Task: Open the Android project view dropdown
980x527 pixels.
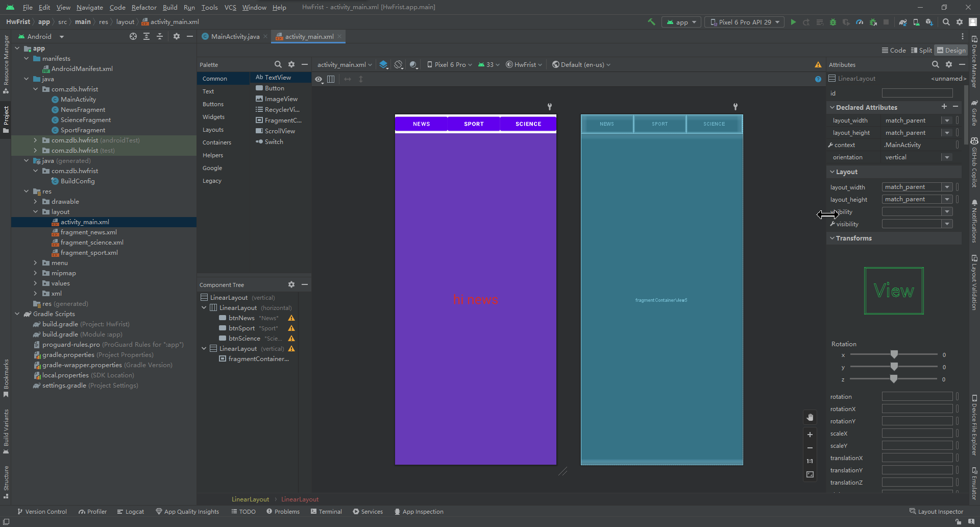Action: click(x=41, y=36)
